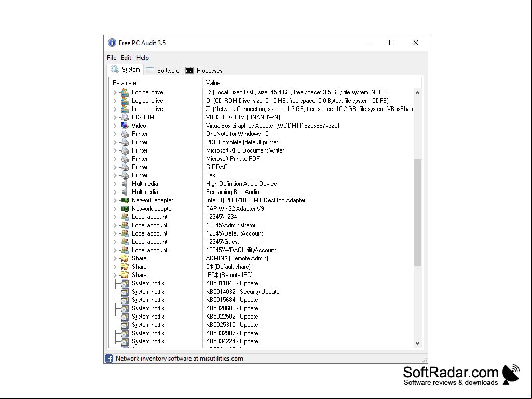Expand the Logical drive Z: Network Connection node

(115, 109)
